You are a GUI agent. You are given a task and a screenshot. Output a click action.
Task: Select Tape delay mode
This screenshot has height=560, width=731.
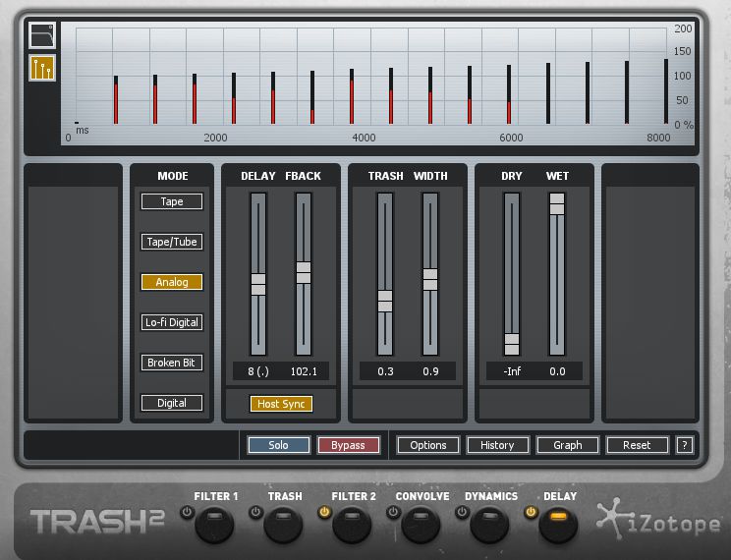click(x=172, y=201)
